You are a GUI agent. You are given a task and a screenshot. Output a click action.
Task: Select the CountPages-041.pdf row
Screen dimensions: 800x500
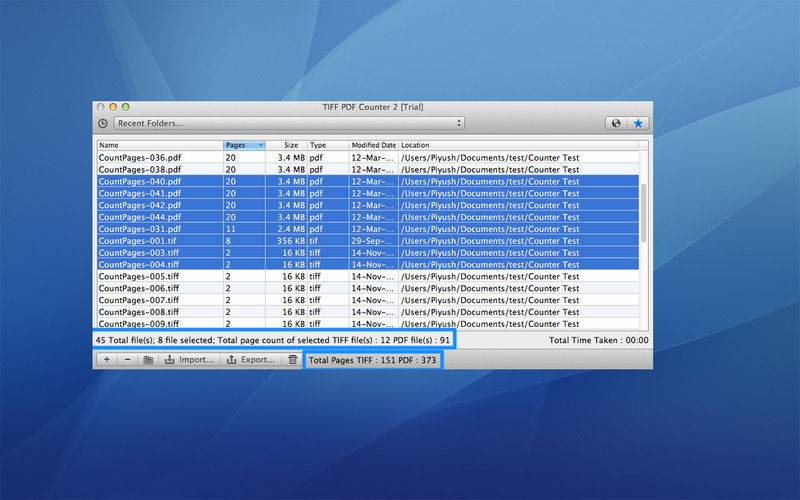[x=368, y=193]
